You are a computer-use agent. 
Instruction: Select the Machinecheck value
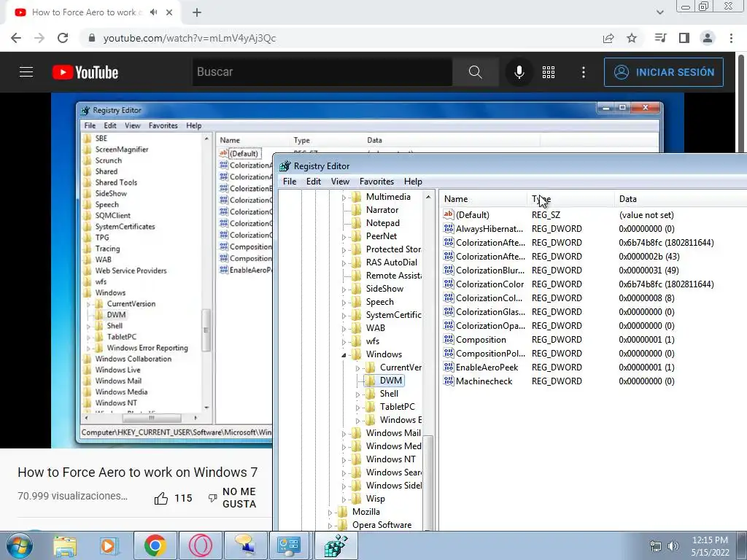point(484,381)
